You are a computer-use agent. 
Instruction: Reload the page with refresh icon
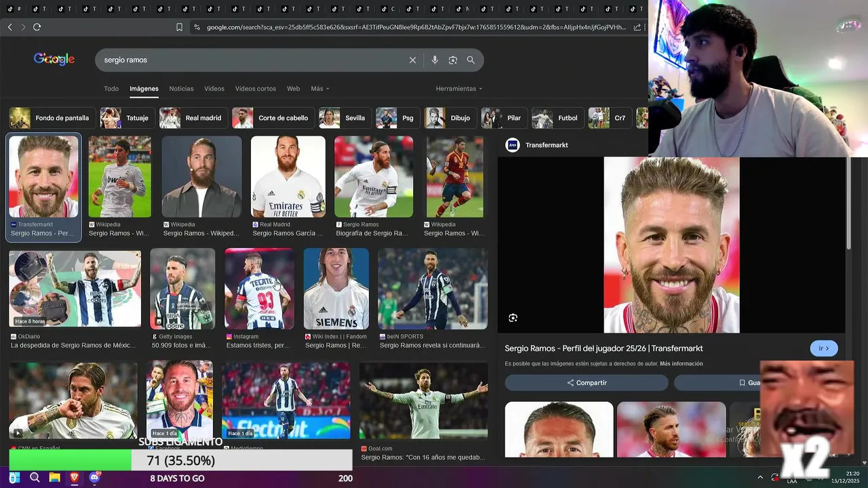coord(37,27)
